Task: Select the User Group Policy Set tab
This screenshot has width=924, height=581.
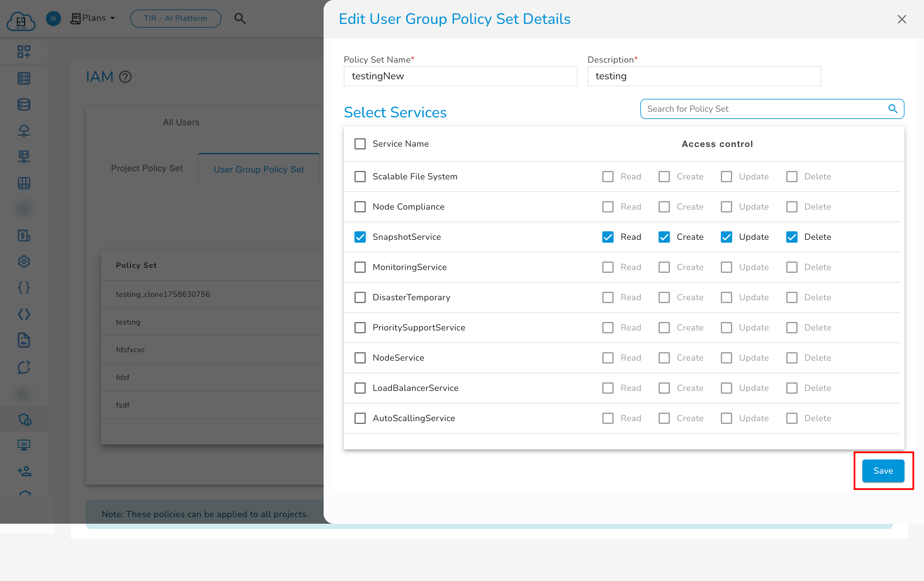Action: pyautogui.click(x=259, y=169)
